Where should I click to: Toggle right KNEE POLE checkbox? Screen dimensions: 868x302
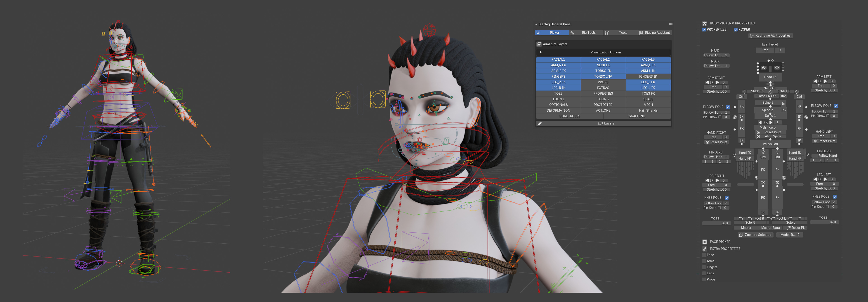point(727,198)
